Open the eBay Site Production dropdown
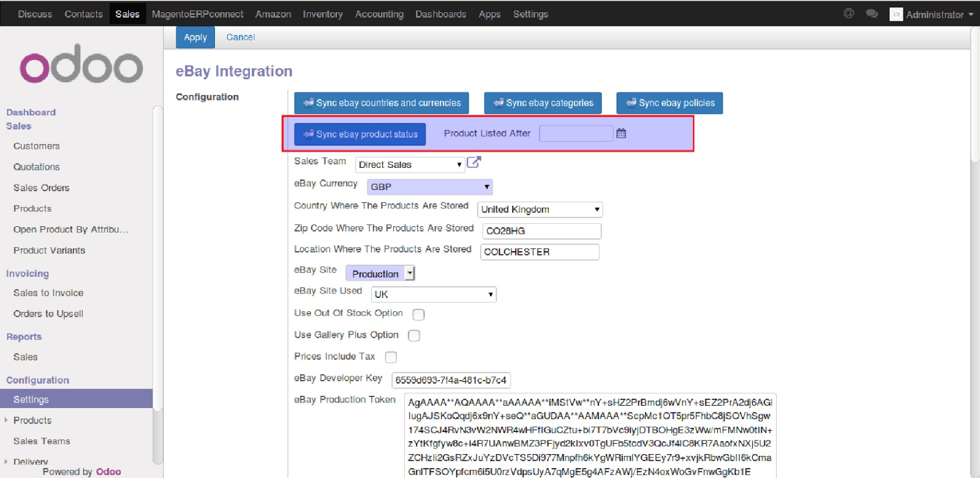 (380, 273)
